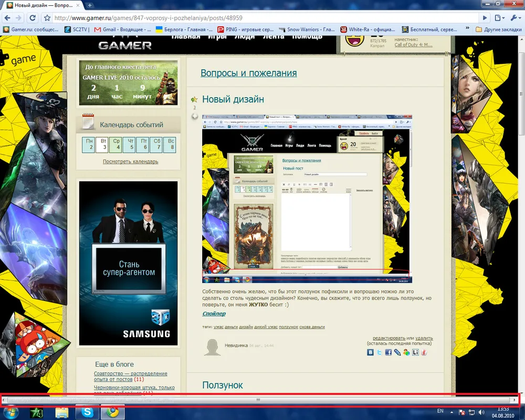Share post on VKontakte icon
This screenshot has width=525, height=420.
click(370, 352)
